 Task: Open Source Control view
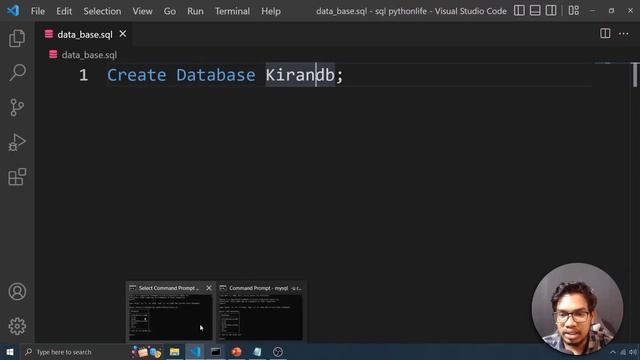pyautogui.click(x=17, y=107)
